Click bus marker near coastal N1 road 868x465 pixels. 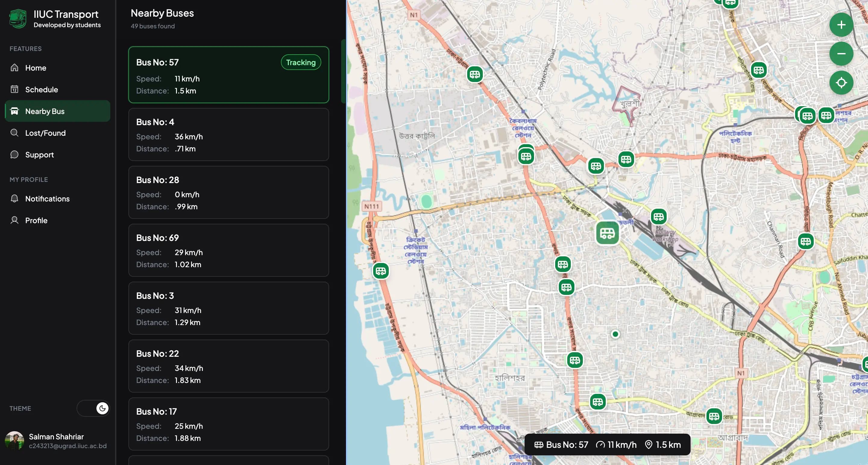click(381, 271)
